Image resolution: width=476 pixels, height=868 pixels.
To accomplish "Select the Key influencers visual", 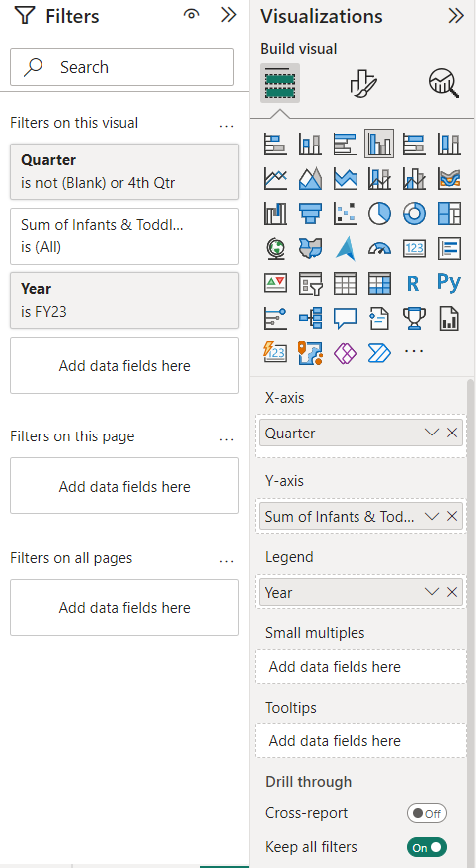I will tap(275, 318).
